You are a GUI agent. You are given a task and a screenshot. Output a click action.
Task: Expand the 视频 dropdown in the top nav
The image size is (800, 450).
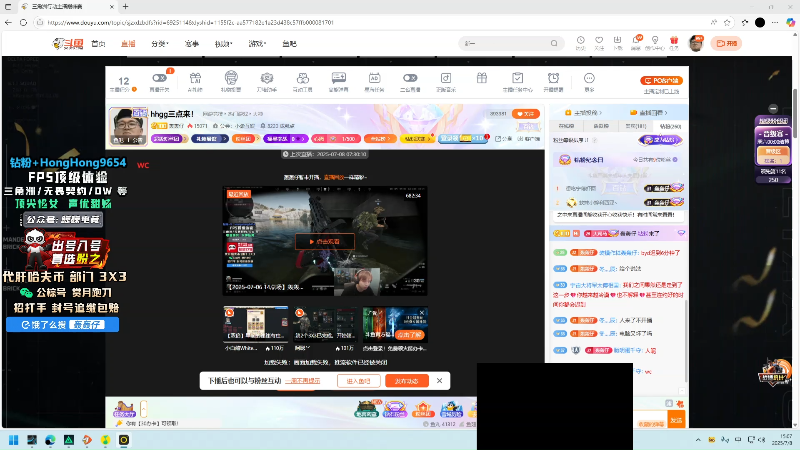tap(223, 44)
